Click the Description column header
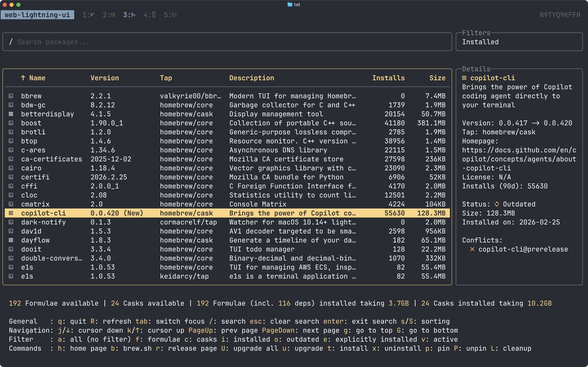 pyautogui.click(x=252, y=78)
